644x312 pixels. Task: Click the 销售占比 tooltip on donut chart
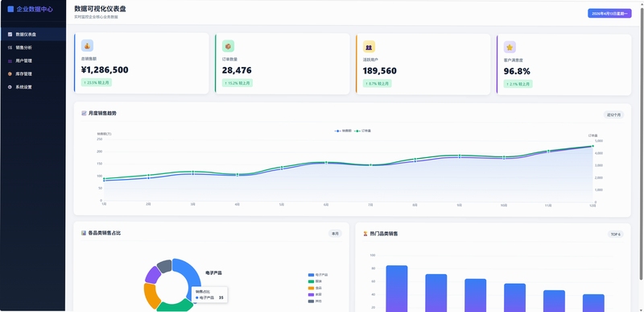click(209, 295)
